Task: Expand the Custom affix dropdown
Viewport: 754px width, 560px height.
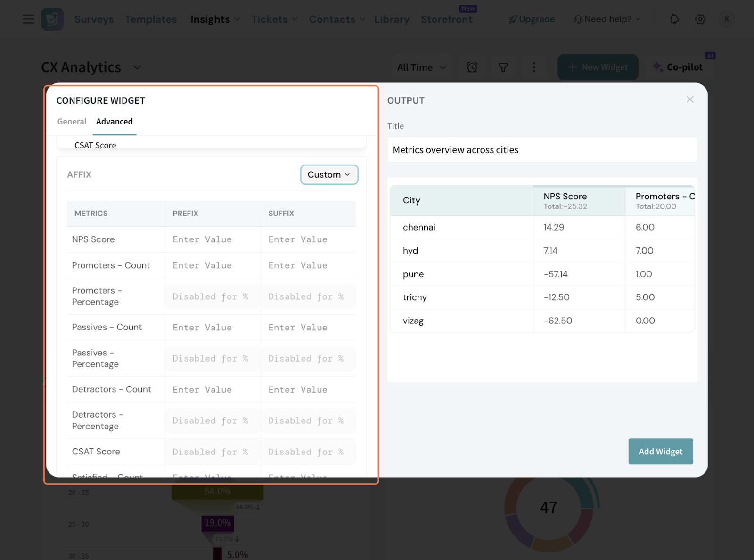Action: (329, 175)
